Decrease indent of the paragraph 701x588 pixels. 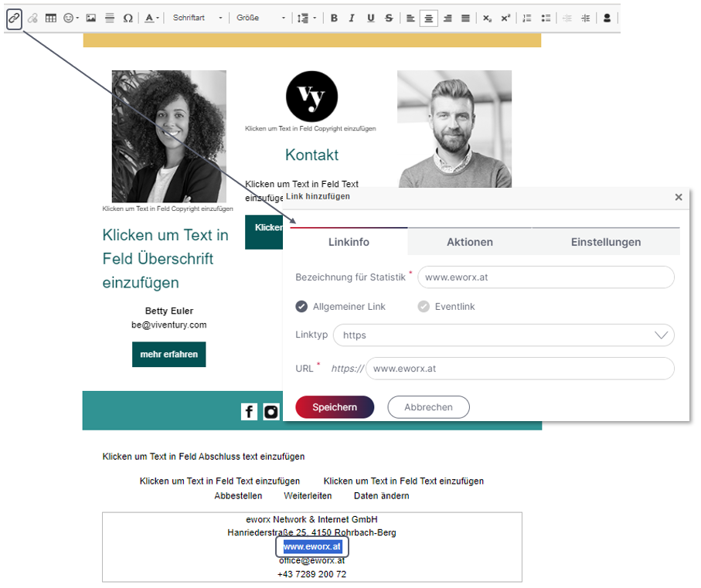567,19
